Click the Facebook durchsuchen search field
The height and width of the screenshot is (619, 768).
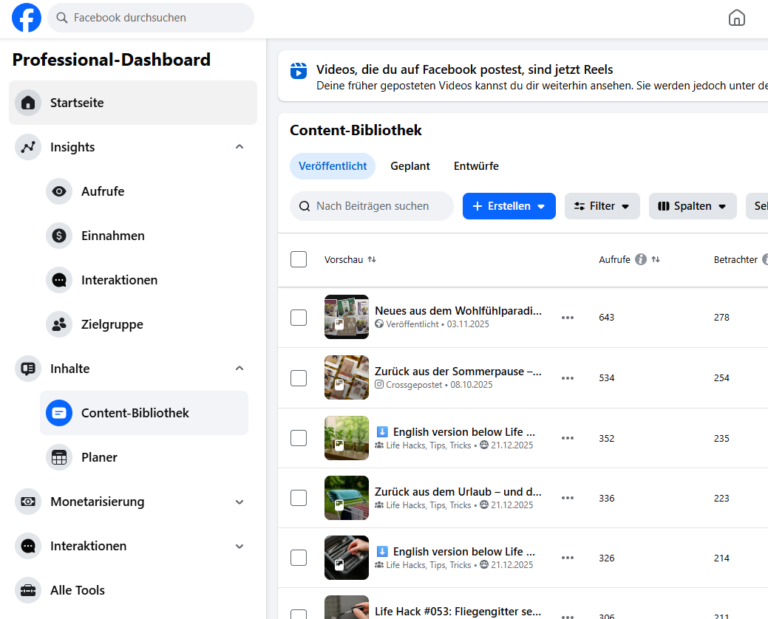click(x=151, y=18)
